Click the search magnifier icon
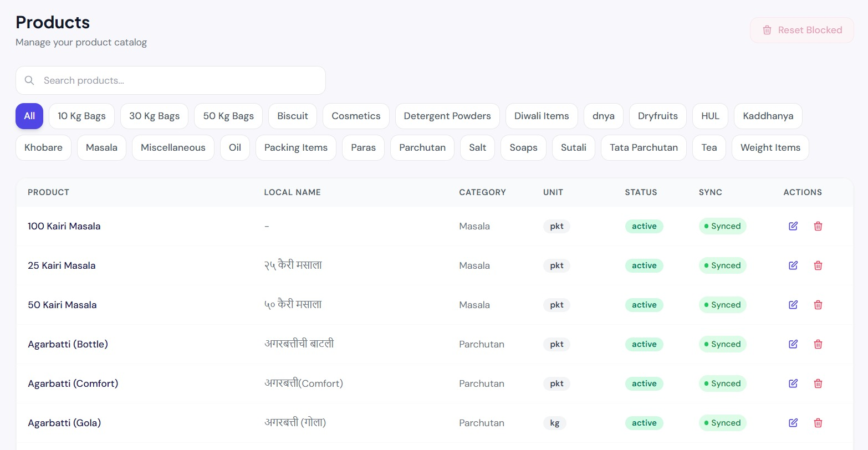This screenshot has height=450, width=868. (x=29, y=80)
